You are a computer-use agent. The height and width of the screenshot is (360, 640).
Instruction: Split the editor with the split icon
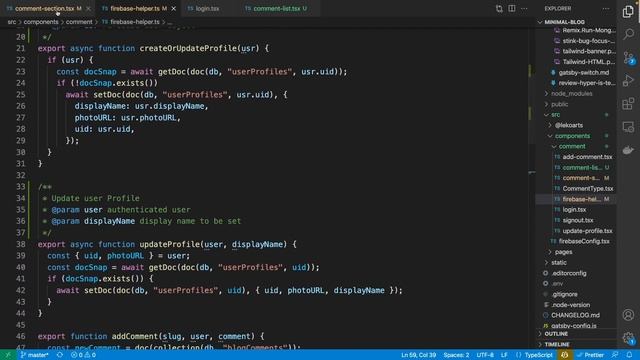[511, 9]
